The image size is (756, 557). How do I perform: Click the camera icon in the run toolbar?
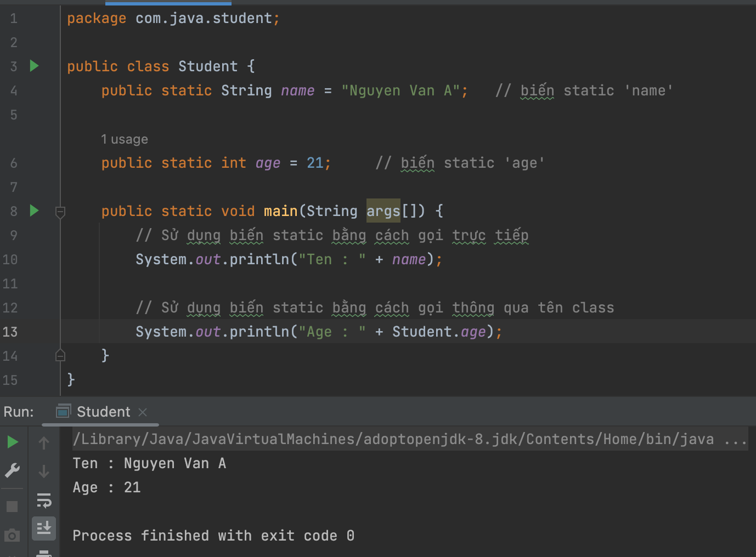tap(12, 536)
